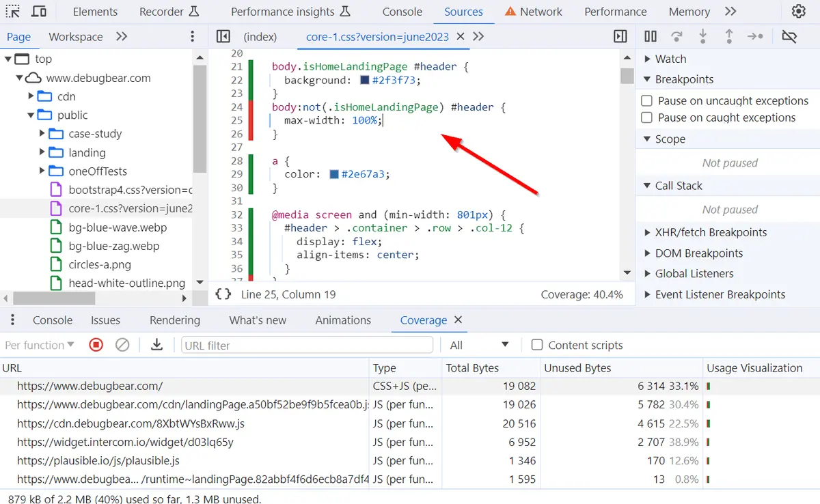Viewport: 820px width, 504px height.
Task: Expand the landing folder
Action: coord(42,152)
